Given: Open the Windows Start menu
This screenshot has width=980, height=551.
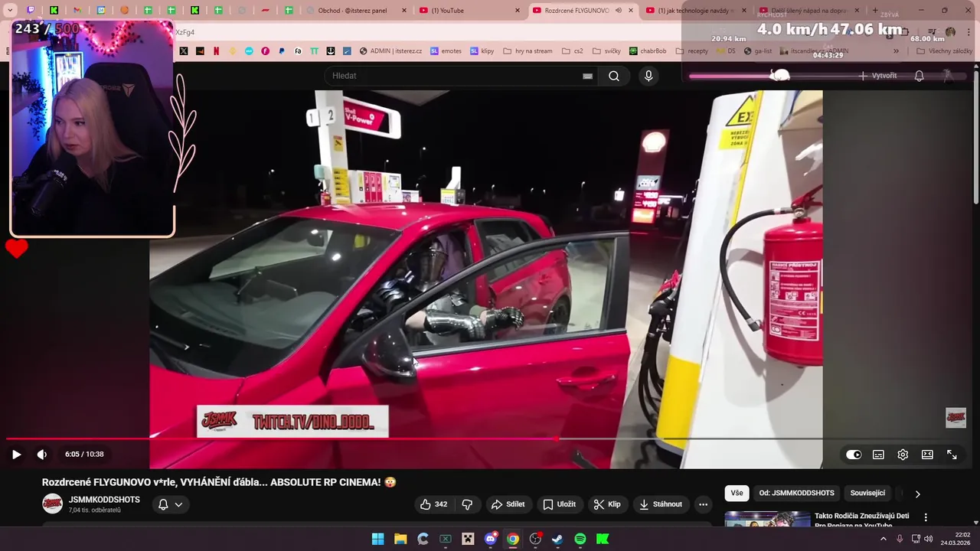Looking at the screenshot, I should point(378,539).
